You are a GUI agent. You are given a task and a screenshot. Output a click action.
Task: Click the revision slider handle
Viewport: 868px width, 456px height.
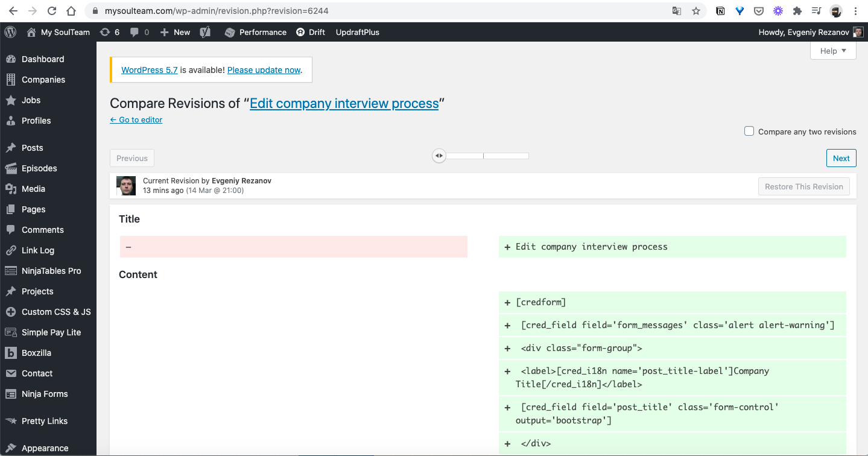coord(439,156)
